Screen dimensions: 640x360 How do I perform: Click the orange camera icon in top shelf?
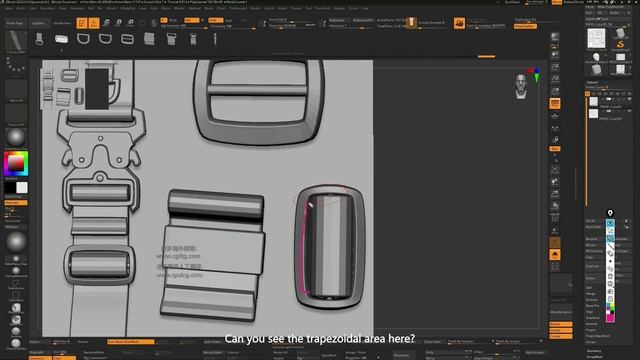tap(459, 23)
